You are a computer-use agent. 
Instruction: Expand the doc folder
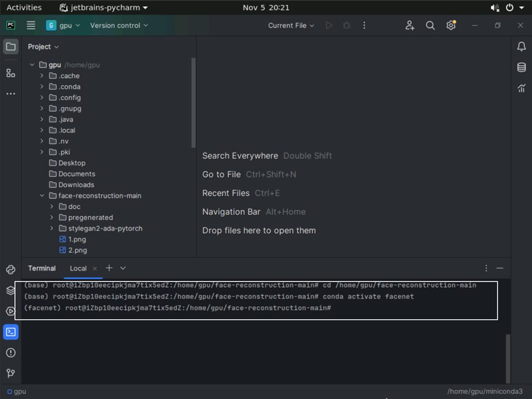tap(52, 207)
